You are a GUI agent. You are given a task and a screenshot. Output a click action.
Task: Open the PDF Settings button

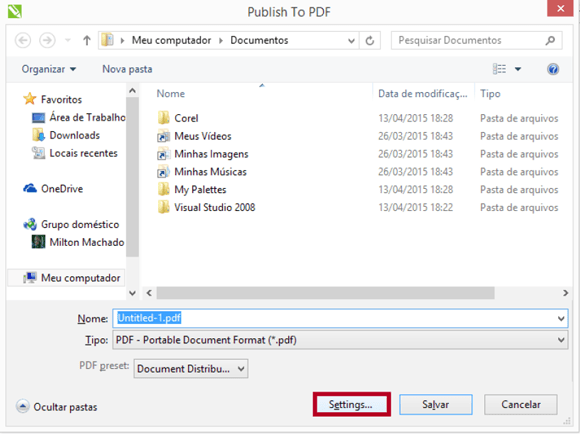[351, 404]
